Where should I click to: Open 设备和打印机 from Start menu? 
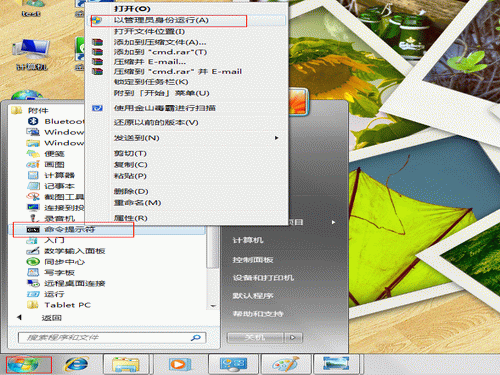pyautogui.click(x=263, y=278)
